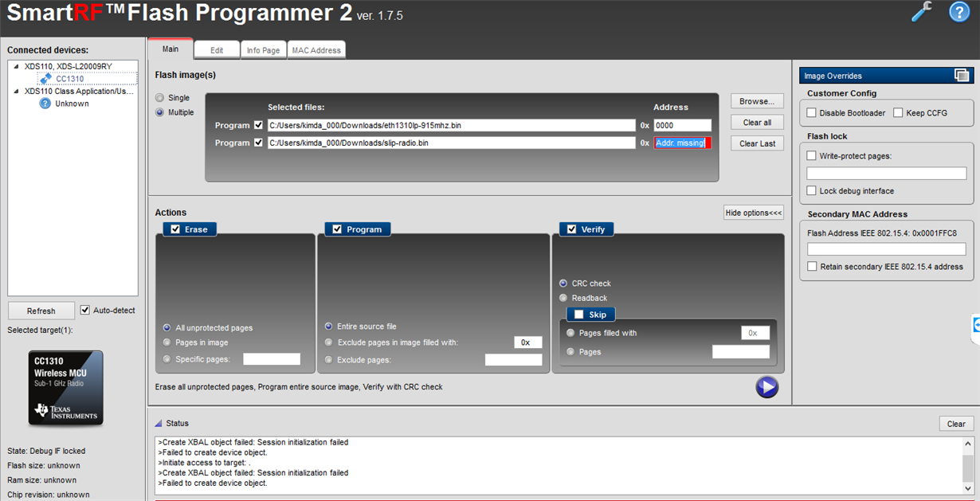Collapse the XDS110 Class Application tree node

tap(18, 92)
